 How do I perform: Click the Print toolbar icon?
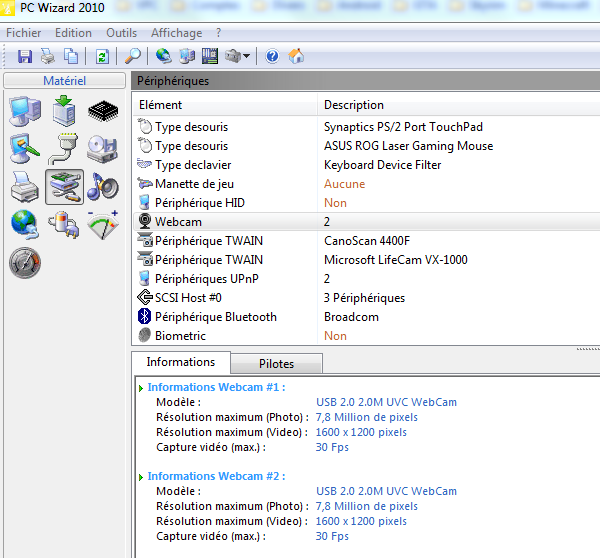pyautogui.click(x=48, y=56)
